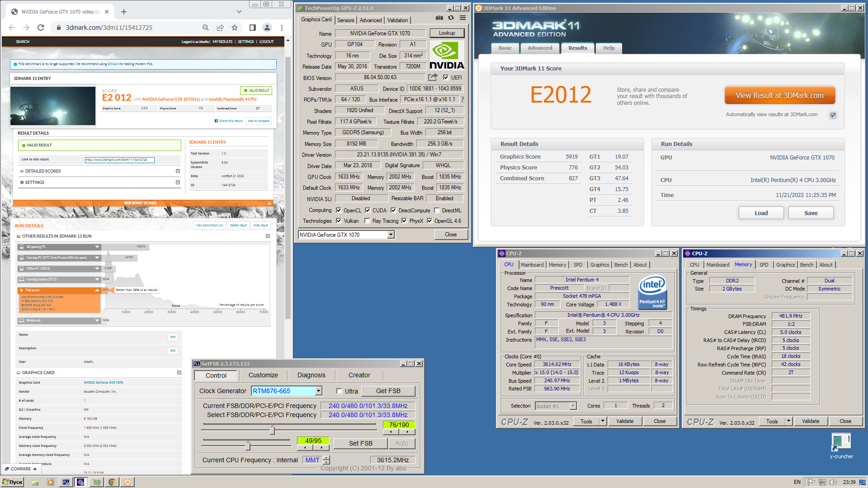Open Chrome zoom magnifier icon
The width and height of the screenshot is (868, 488).
coord(206,28)
